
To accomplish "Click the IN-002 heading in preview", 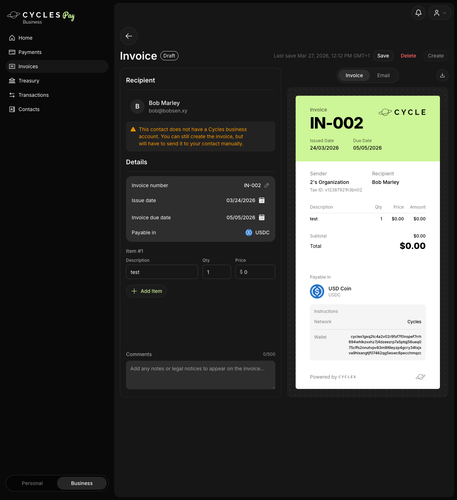I will click(336, 123).
